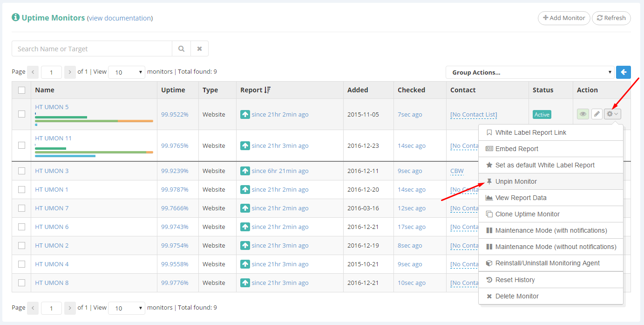Check the box for HT UMON 5
Screen dimensions: 644x325
click(21, 114)
